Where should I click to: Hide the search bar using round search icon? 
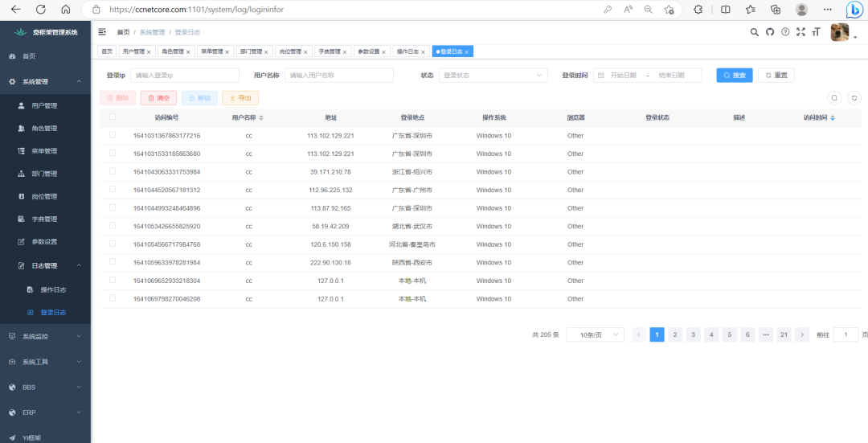pos(834,98)
